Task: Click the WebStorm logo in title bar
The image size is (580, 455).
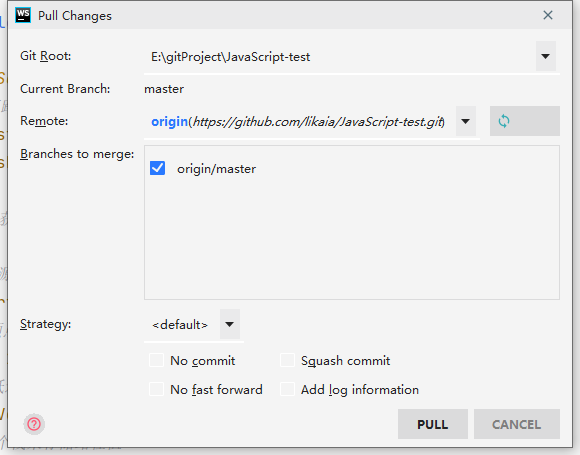Action: pyautogui.click(x=23, y=15)
